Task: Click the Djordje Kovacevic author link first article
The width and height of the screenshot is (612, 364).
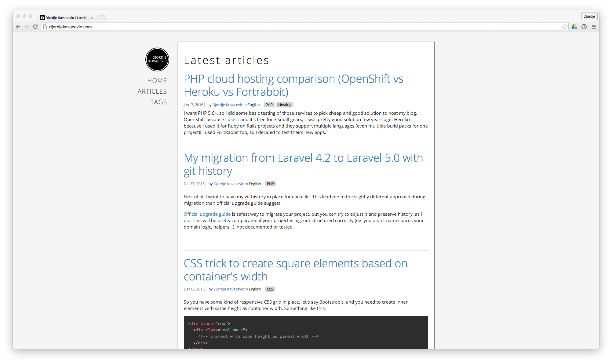Action: [227, 104]
